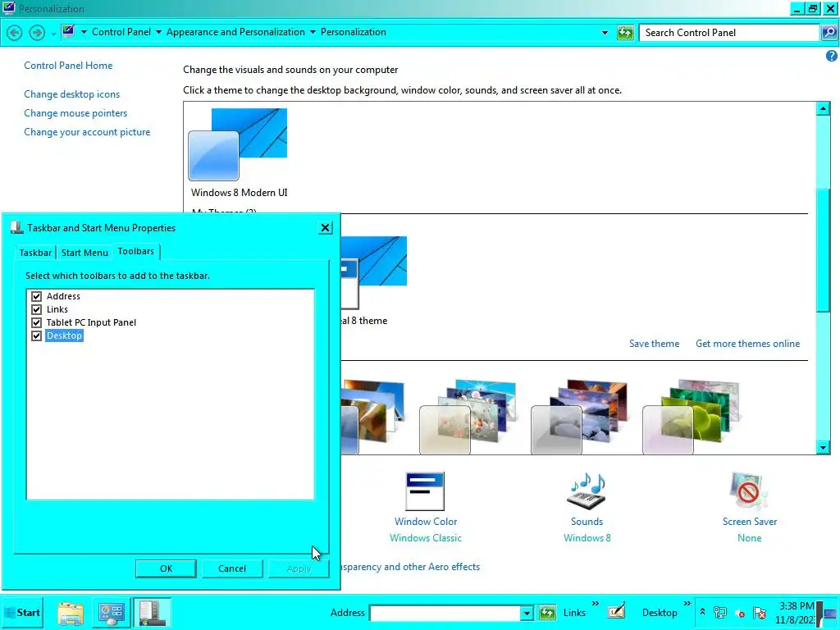Open Change mouse pointers link

point(75,113)
